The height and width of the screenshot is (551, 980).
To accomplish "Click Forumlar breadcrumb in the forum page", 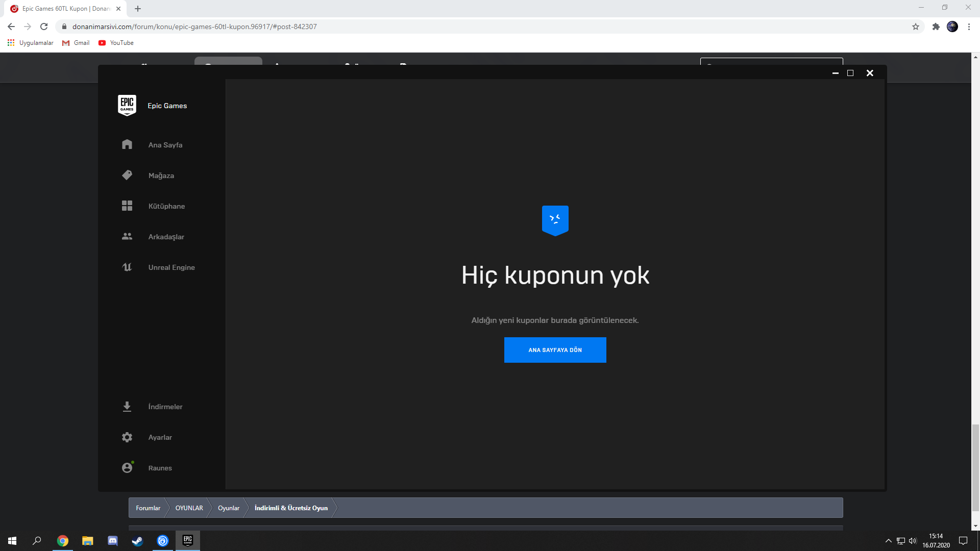I will (x=148, y=508).
